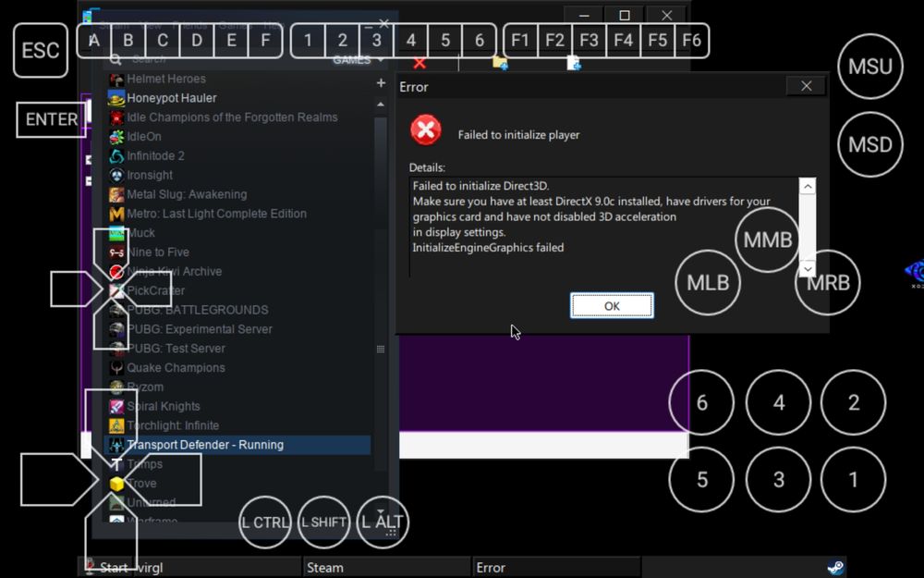Viewport: 924px width, 578px height.
Task: Tap the ESC overlay key
Action: tap(40, 51)
